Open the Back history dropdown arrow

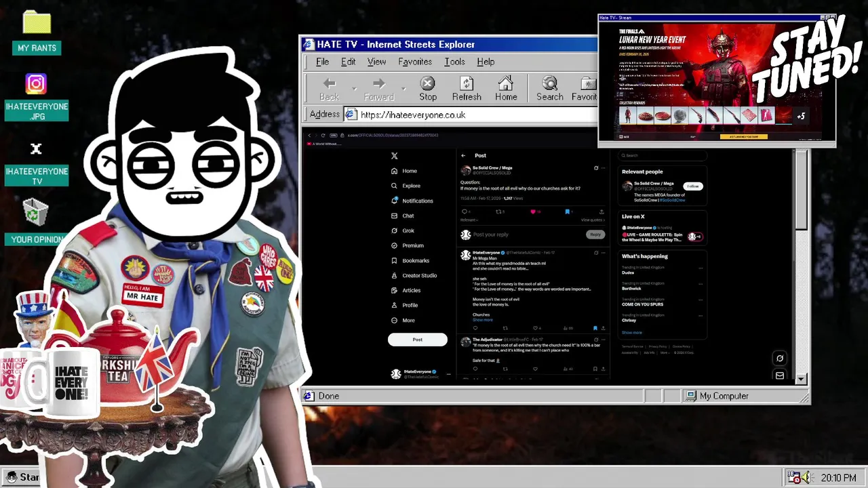click(x=354, y=89)
